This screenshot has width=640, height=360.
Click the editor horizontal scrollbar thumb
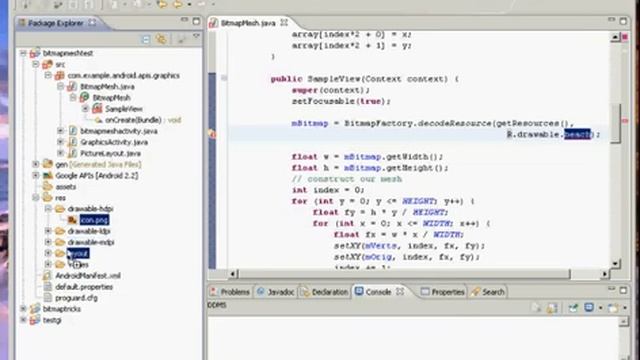(x=404, y=274)
